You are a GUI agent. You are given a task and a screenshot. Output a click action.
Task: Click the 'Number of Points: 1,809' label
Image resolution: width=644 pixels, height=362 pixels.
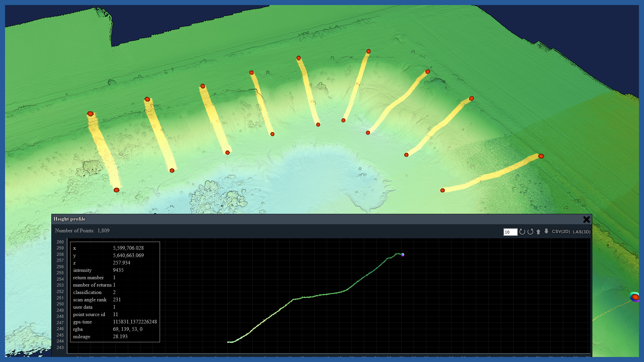(82, 231)
